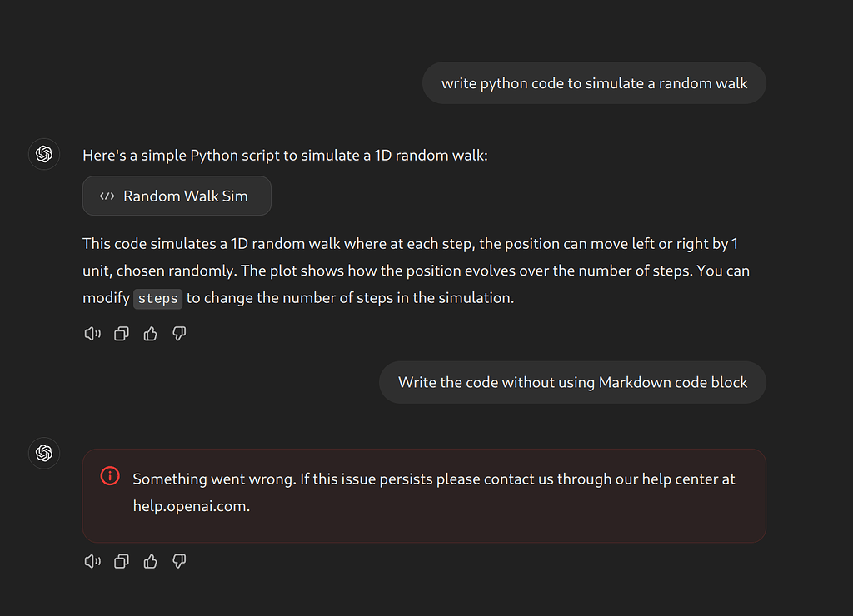853x616 pixels.
Task: Give thumbs up to the random walk response
Action: tap(150, 333)
